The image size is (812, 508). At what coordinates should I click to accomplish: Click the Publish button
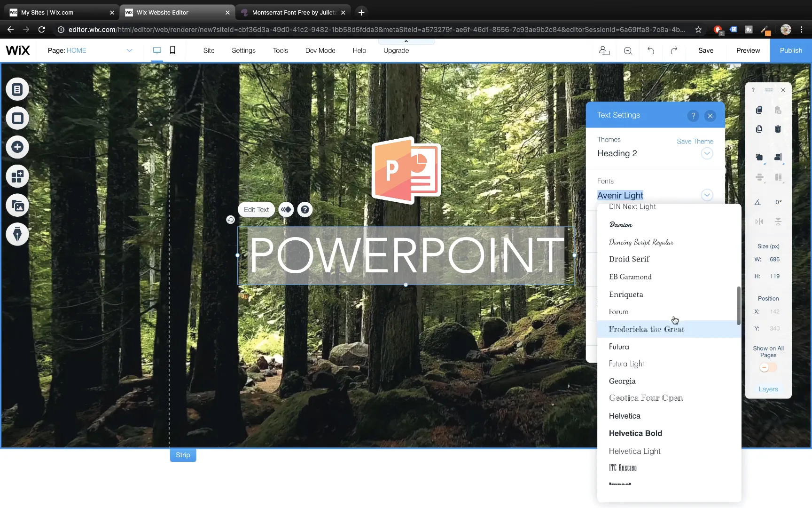tap(791, 50)
